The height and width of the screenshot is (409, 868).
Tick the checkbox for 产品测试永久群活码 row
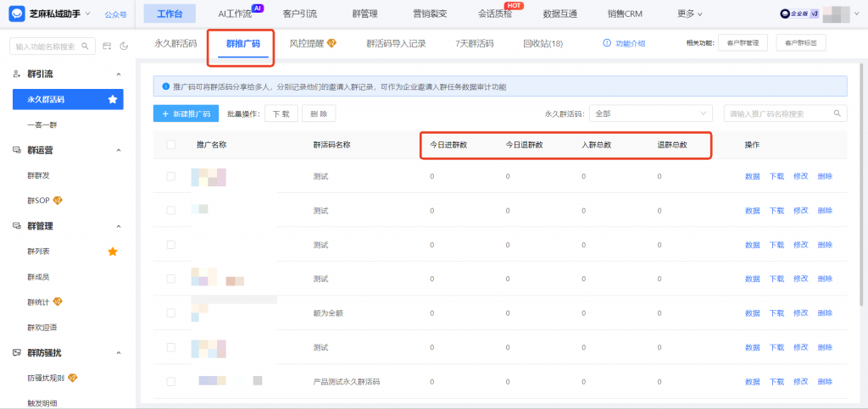coord(171,381)
